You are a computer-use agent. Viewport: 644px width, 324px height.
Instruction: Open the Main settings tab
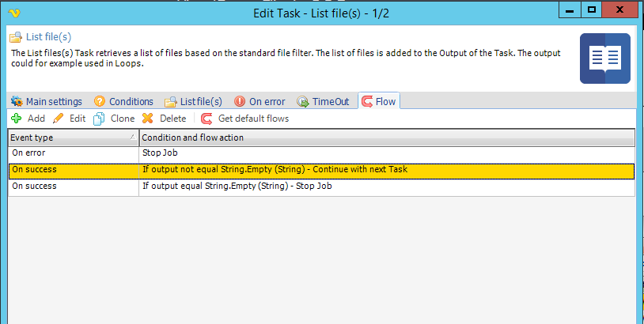(47, 101)
